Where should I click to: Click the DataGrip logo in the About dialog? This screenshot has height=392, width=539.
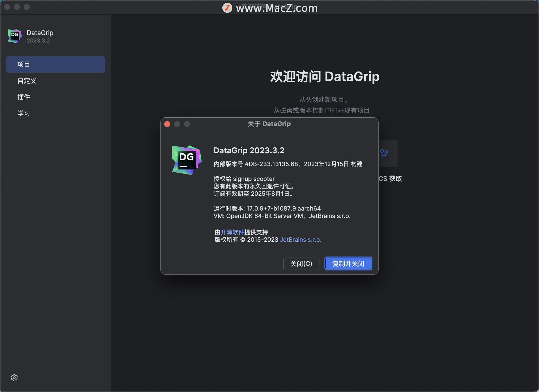(x=187, y=160)
